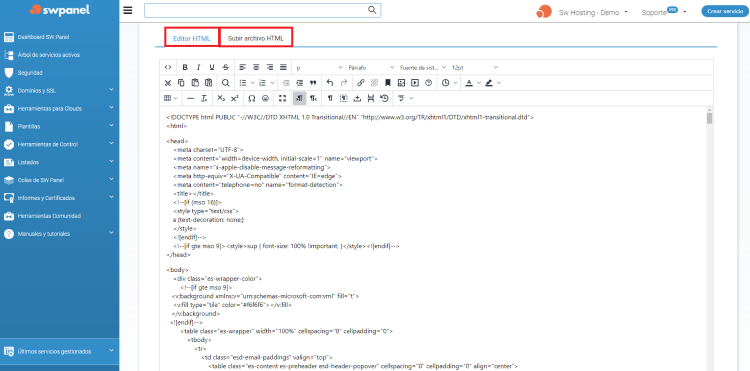Insert an emoticon

click(x=265, y=98)
